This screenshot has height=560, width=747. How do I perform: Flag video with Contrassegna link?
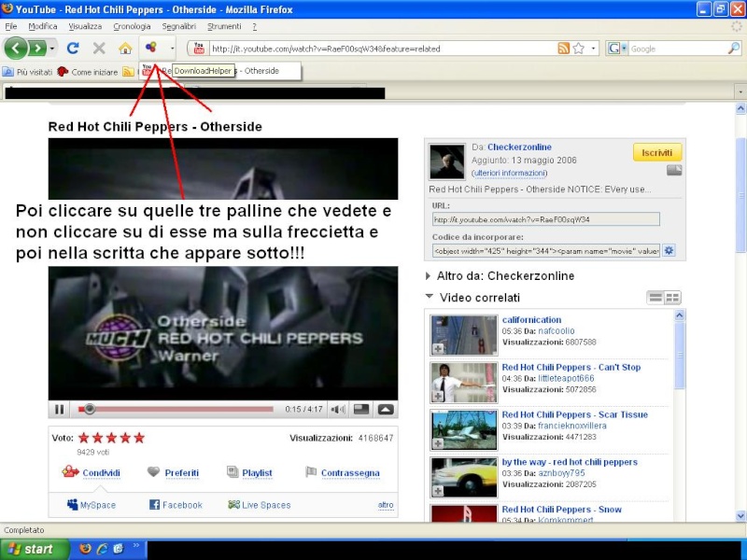point(350,473)
